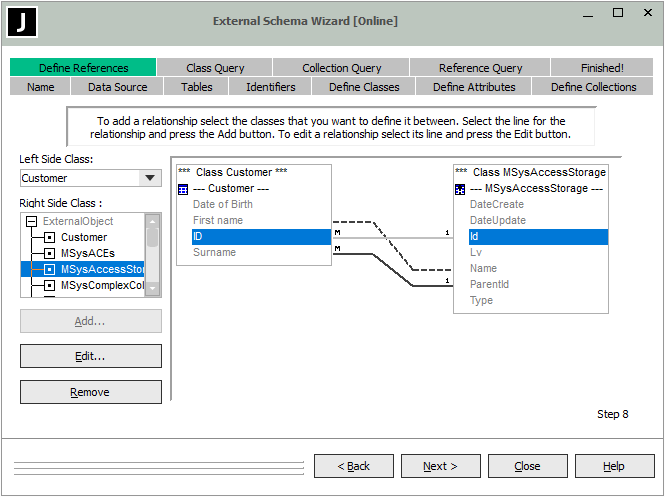This screenshot has height=497, width=665.
Task: Open the Define Attributes tab
Action: click(474, 87)
